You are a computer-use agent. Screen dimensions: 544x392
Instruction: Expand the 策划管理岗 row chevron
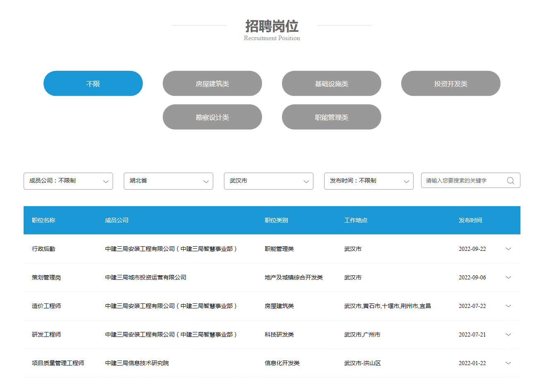pyautogui.click(x=508, y=277)
